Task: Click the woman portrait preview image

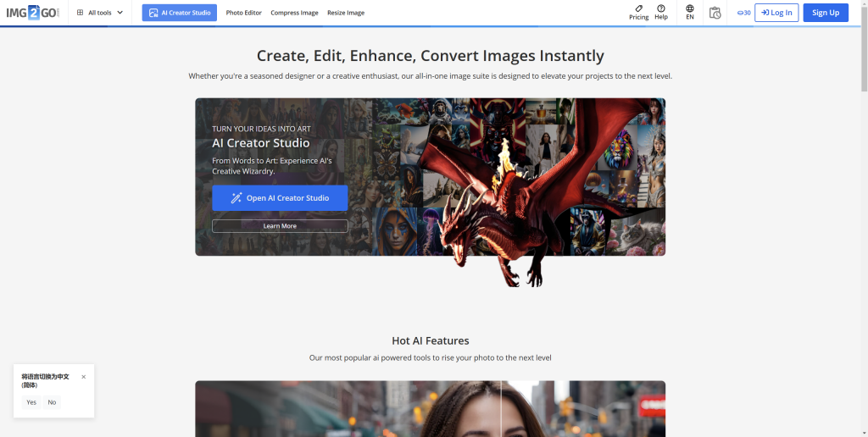Action: coord(430,409)
